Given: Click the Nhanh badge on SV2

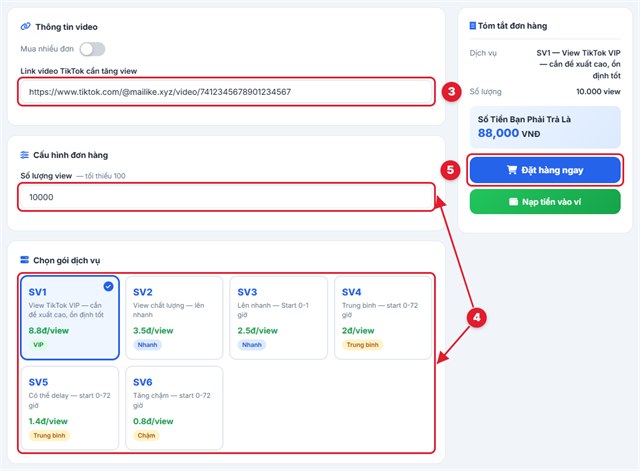Looking at the screenshot, I should click(147, 345).
